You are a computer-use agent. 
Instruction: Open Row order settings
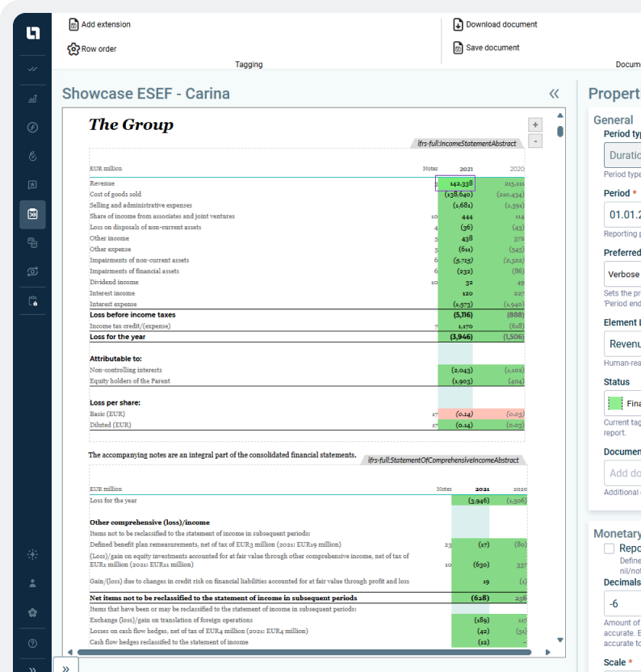(x=73, y=48)
